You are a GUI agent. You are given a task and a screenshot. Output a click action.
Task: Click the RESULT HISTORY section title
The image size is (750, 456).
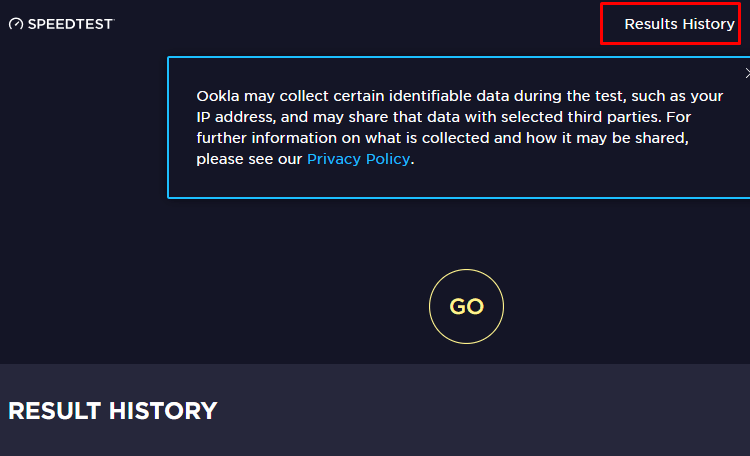(x=113, y=411)
